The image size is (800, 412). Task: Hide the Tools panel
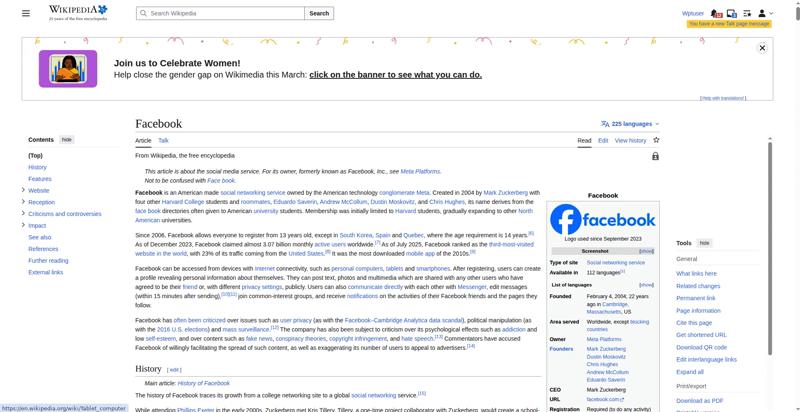click(x=704, y=243)
